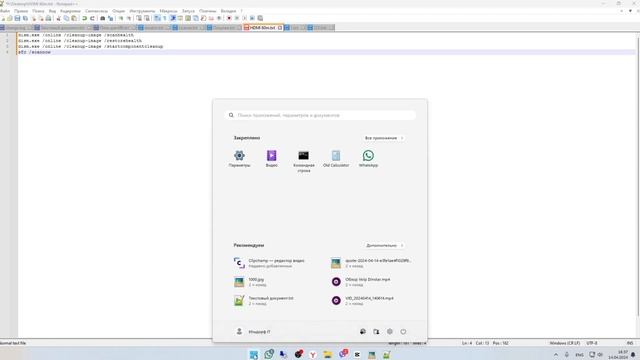Screen dimensions: 640x360
Task: Click the green Undo arrow icon
Action: (84, 18)
